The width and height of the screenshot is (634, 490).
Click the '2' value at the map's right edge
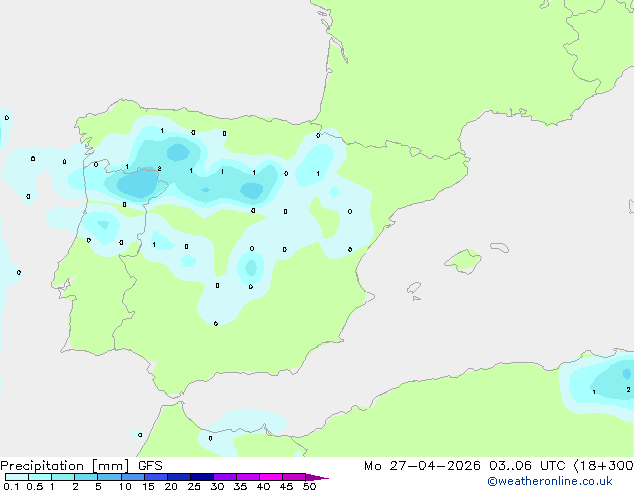(x=628, y=390)
